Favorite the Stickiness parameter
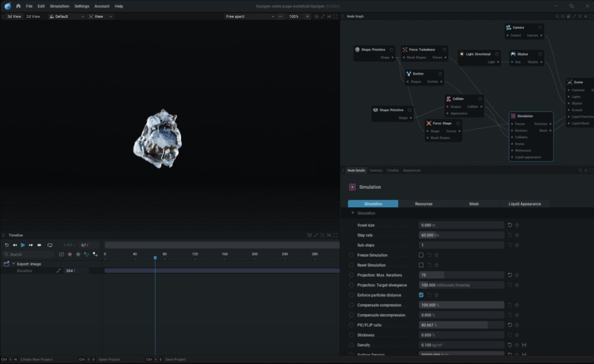This screenshot has height=364, width=594. pyautogui.click(x=517, y=335)
